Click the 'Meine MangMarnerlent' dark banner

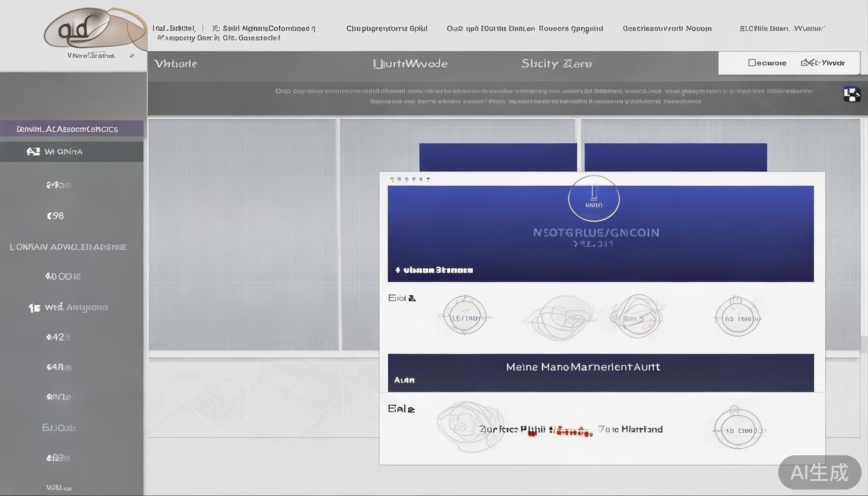[x=600, y=371]
